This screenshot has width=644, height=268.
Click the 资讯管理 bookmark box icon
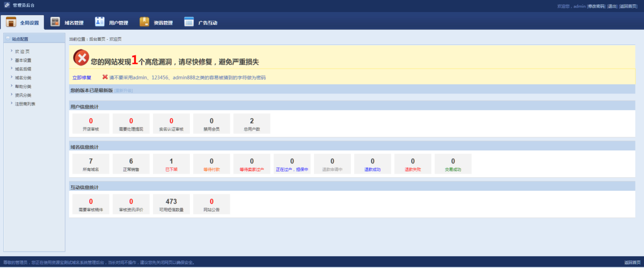[x=144, y=22]
